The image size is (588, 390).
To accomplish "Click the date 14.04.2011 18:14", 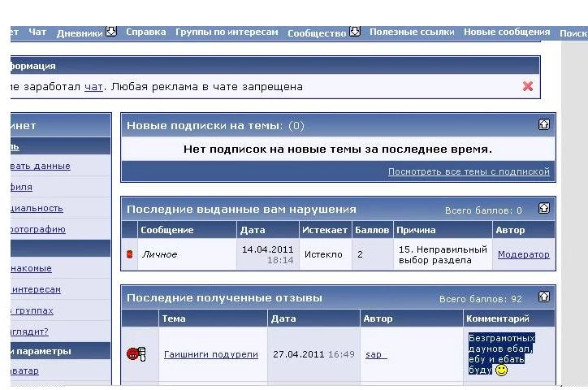I will [268, 254].
